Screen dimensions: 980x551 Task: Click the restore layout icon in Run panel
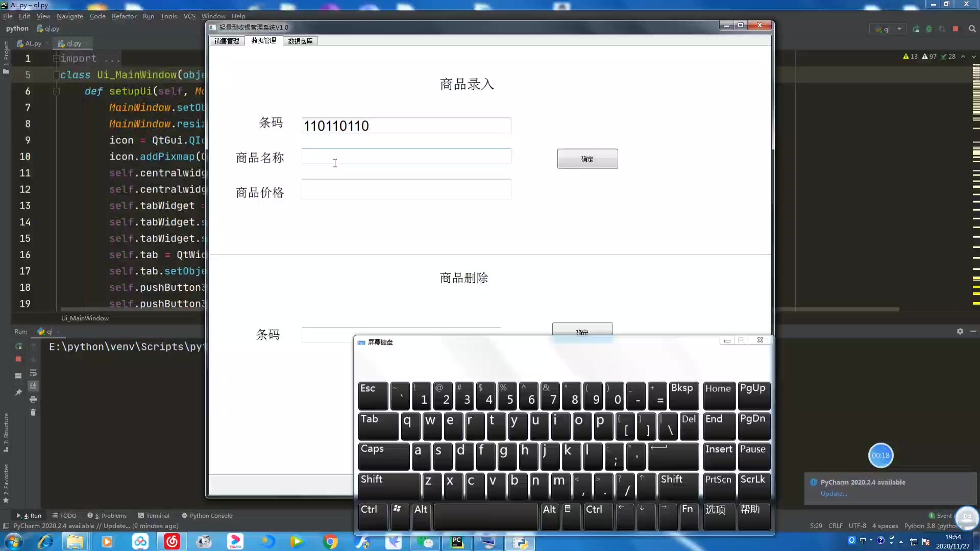coord(18,375)
